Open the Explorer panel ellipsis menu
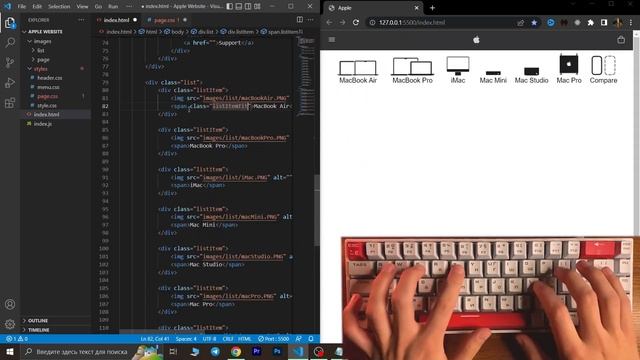The image size is (640, 360). tap(82, 20)
